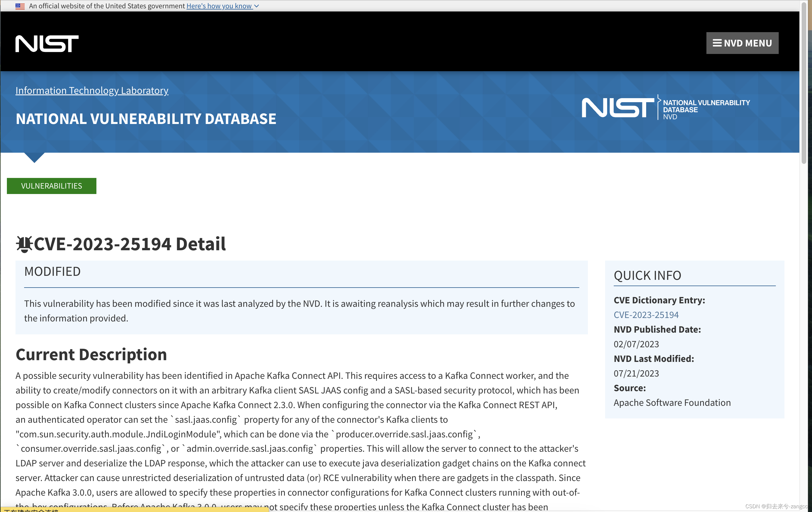
Task: Click the bug icon beside CVE title
Action: point(24,244)
